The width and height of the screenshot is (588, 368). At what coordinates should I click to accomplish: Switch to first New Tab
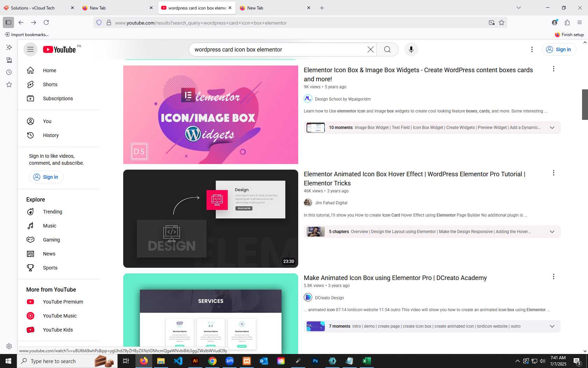(x=118, y=8)
